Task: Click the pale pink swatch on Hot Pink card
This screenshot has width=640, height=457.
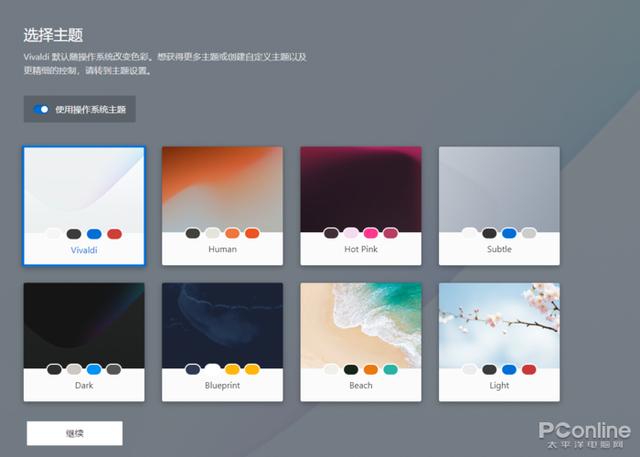Action: (351, 233)
